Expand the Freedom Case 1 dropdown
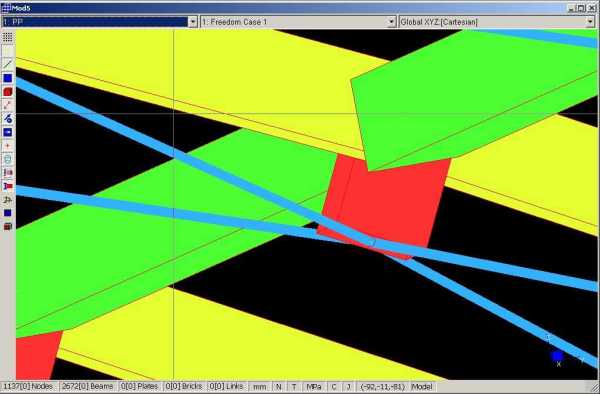 [x=298, y=22]
